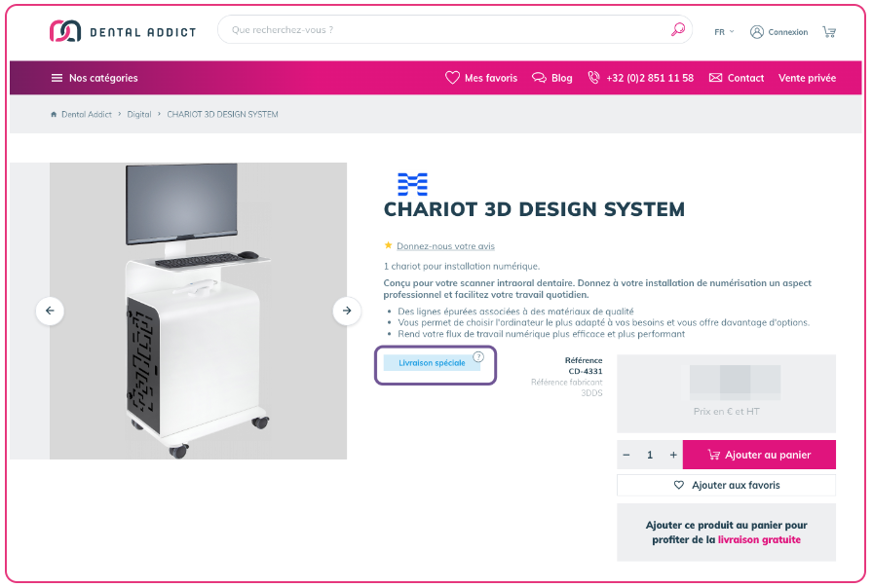Click the help question mark beside Livraison spéciale
The height and width of the screenshot is (588, 873).
[478, 356]
